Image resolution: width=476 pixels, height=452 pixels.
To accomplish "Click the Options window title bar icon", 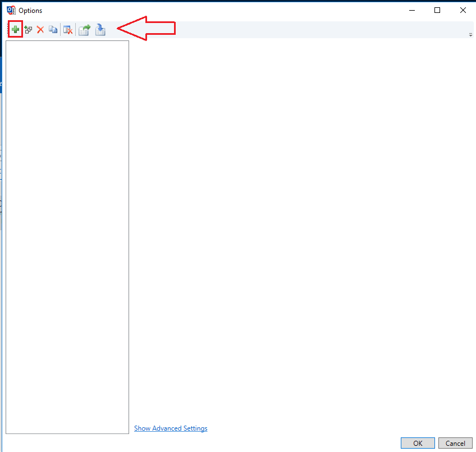I will [x=11, y=10].
